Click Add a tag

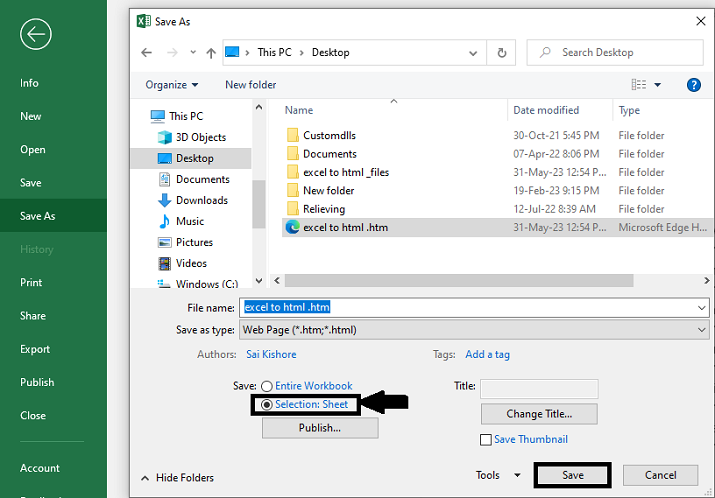pyautogui.click(x=487, y=354)
